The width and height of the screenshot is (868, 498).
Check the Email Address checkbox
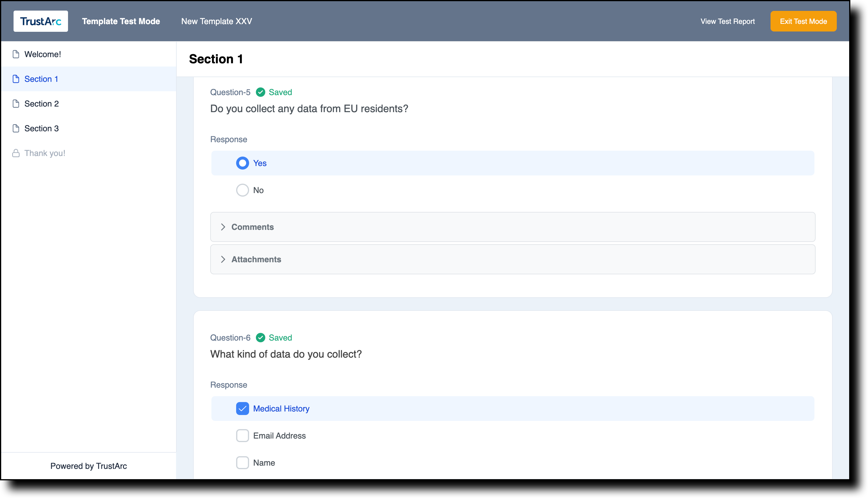tap(242, 435)
